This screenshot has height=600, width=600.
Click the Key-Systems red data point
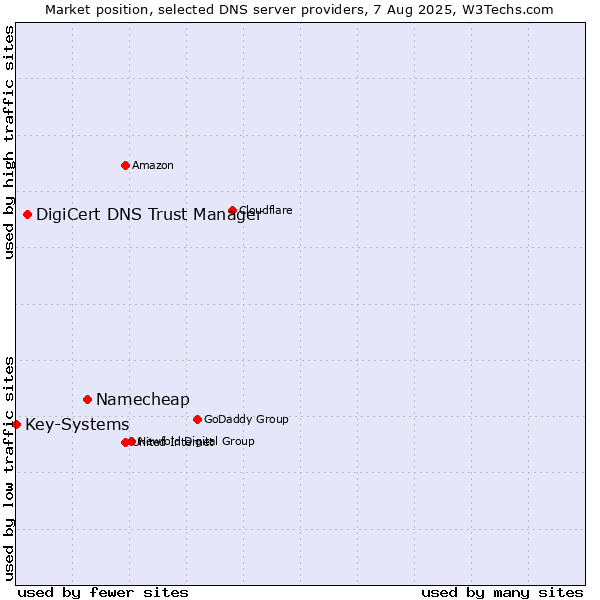point(16,425)
